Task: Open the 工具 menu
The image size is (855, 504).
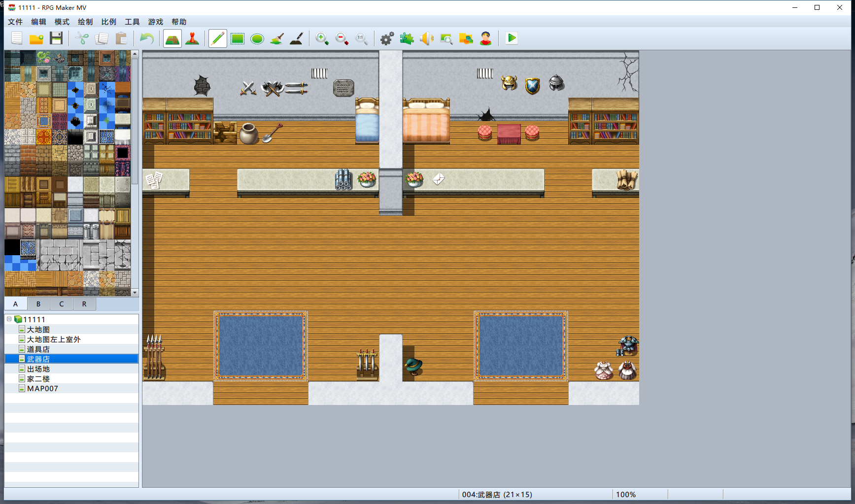Action: pyautogui.click(x=132, y=22)
